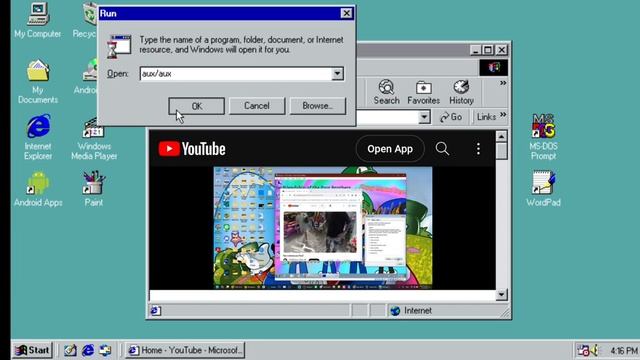Viewport: 640px width, 360px height.
Task: Launch Internet Explorer from quick launch bar
Action: pyautogui.click(x=88, y=350)
